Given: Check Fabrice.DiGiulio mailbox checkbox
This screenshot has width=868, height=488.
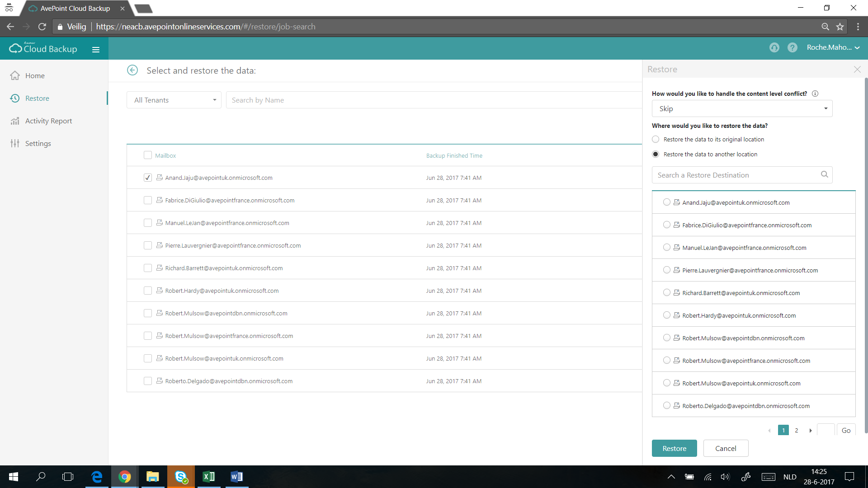Looking at the screenshot, I should click(x=147, y=200).
